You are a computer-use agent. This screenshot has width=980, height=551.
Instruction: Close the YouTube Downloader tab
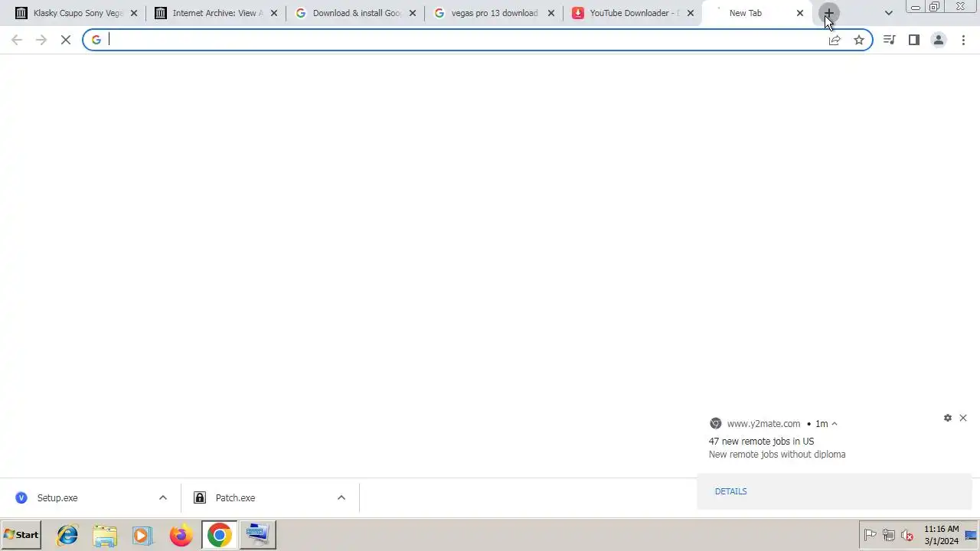(x=690, y=13)
